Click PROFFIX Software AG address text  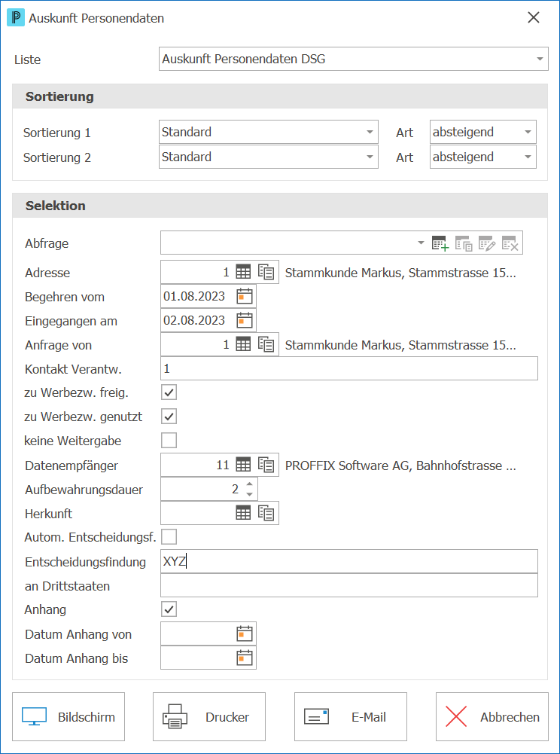tap(400, 466)
